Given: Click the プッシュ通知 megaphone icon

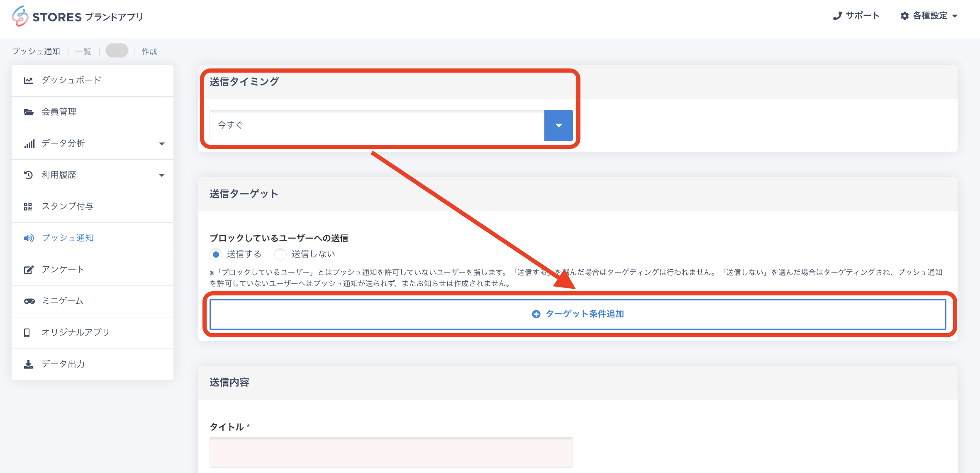Looking at the screenshot, I should coord(28,238).
